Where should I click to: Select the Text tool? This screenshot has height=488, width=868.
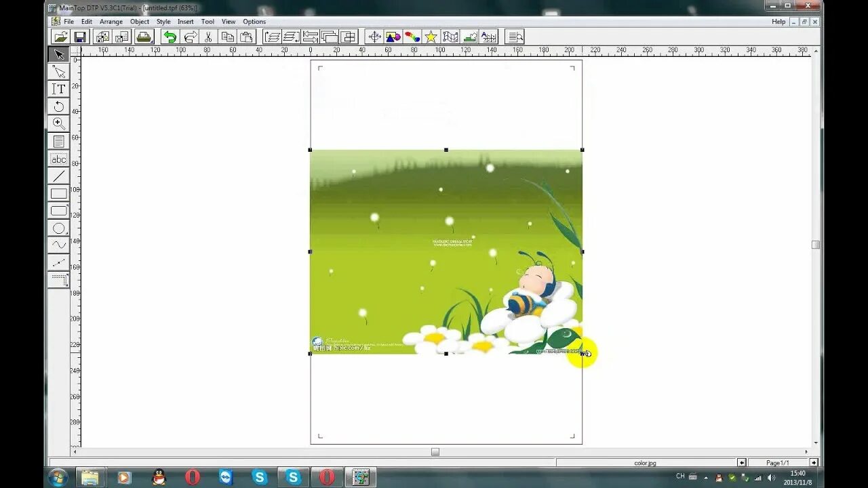pos(59,89)
